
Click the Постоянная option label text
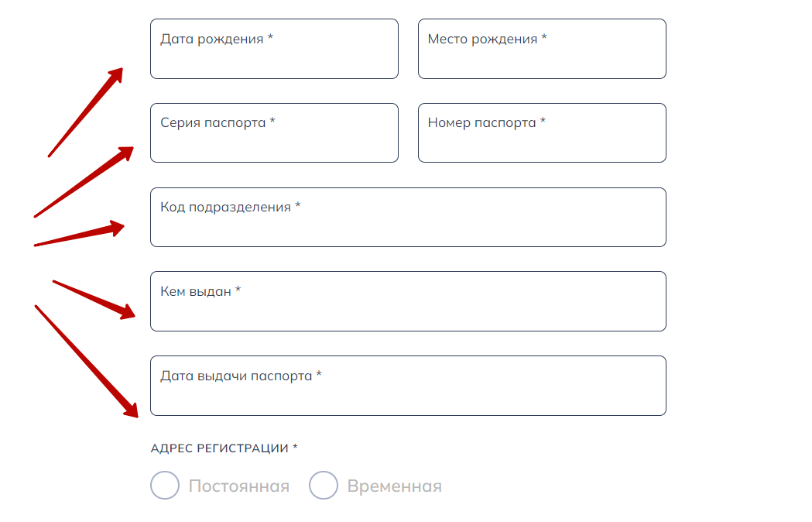tap(239, 486)
